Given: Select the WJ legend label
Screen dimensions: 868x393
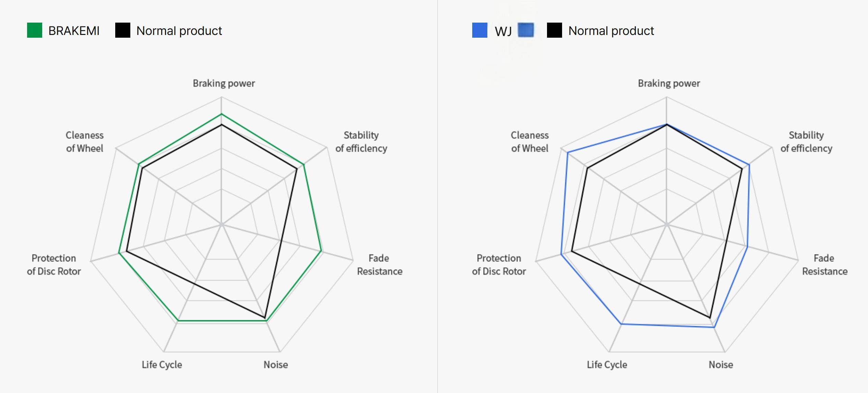Looking at the screenshot, I should (x=503, y=31).
